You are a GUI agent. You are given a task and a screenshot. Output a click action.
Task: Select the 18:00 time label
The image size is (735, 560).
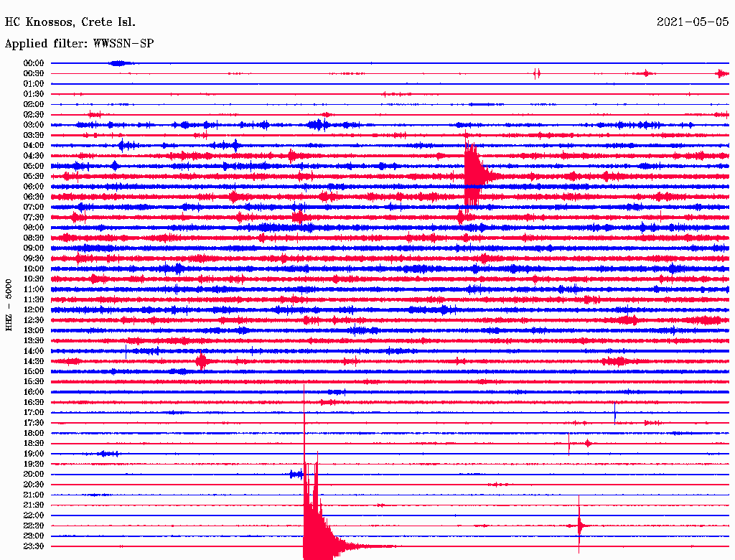point(34,433)
